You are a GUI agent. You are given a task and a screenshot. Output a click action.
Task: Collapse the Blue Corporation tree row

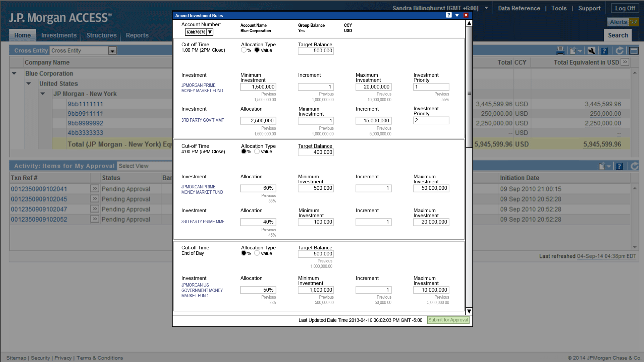tap(14, 73)
